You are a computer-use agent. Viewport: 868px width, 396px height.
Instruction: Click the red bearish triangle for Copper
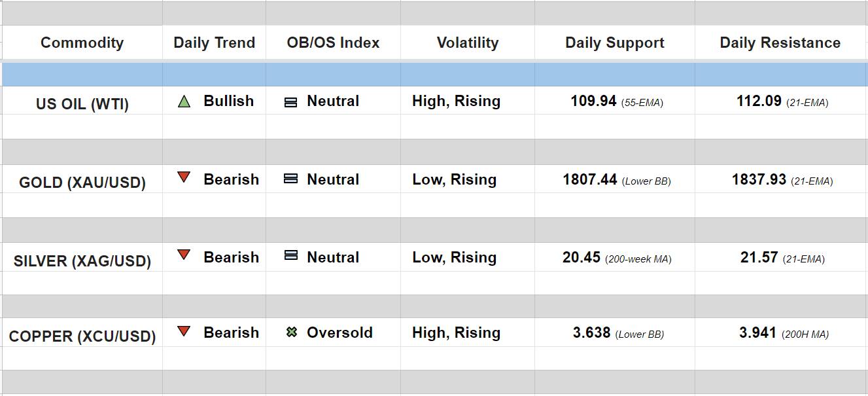(x=184, y=332)
